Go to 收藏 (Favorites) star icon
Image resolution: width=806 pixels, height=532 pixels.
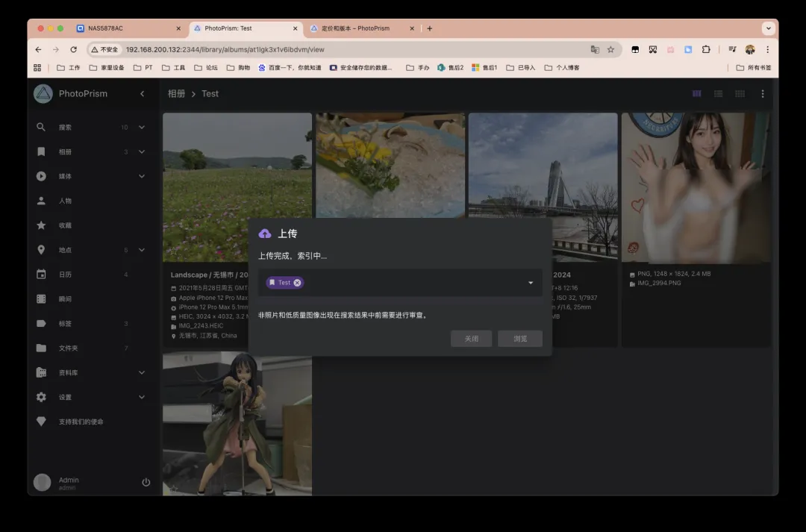41,225
